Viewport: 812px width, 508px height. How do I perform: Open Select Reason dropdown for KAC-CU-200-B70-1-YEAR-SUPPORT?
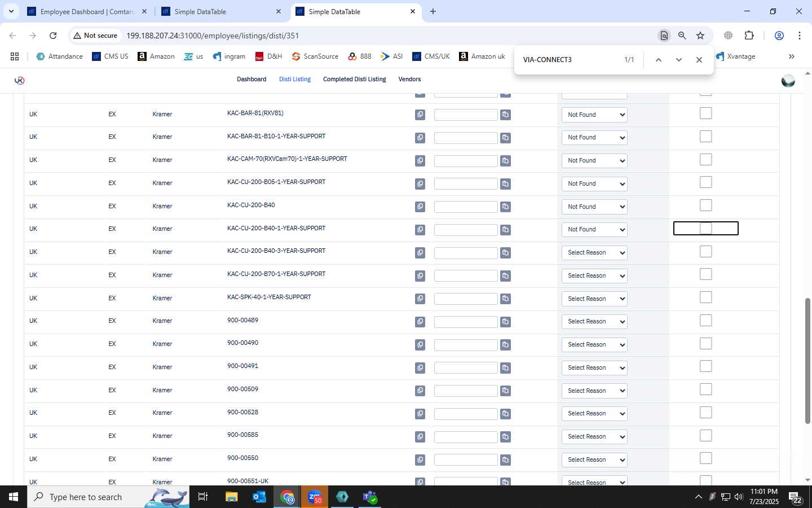tap(594, 275)
